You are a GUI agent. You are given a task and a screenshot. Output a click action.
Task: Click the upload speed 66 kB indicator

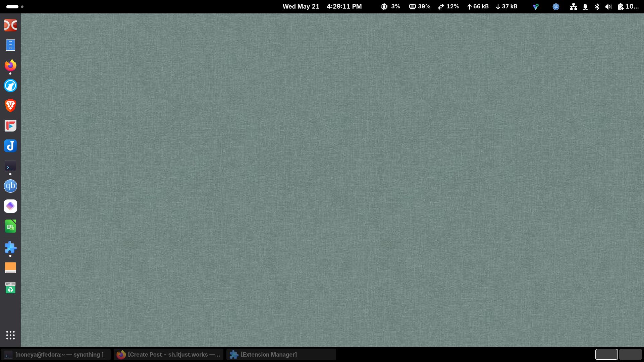pyautogui.click(x=478, y=6)
